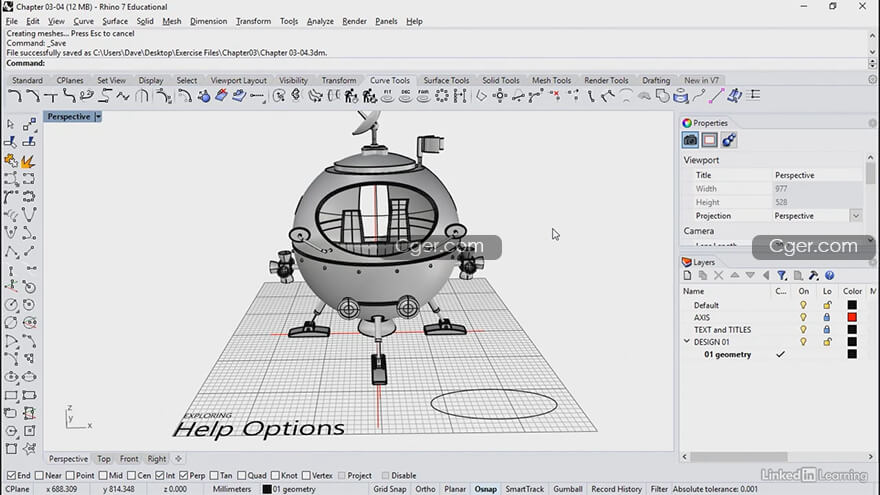This screenshot has height=495, width=880.
Task: Enable the Tan osnap checkbox
Action: [214, 475]
